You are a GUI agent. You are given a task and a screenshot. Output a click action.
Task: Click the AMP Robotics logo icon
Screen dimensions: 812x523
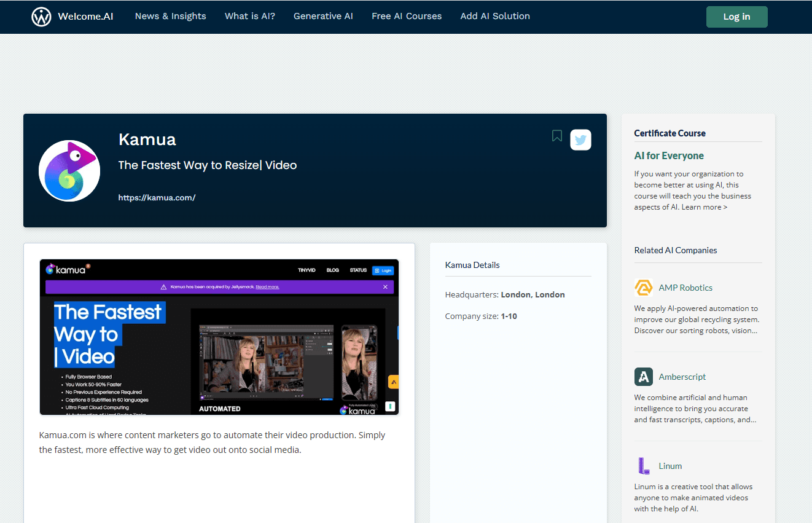643,288
